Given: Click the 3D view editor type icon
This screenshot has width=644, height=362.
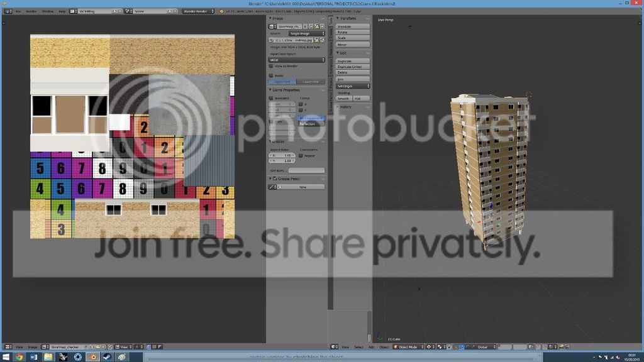Looking at the screenshot, I should pyautogui.click(x=335, y=347).
